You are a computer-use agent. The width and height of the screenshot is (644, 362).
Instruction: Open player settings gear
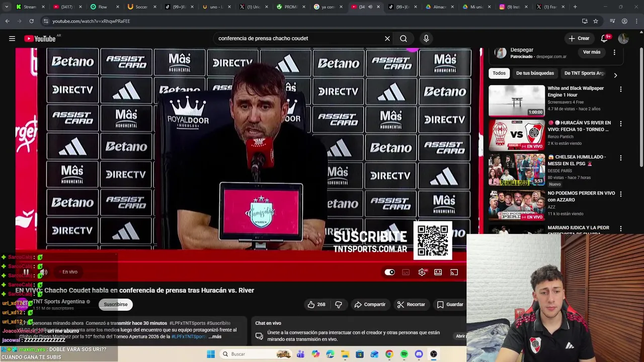tap(422, 272)
